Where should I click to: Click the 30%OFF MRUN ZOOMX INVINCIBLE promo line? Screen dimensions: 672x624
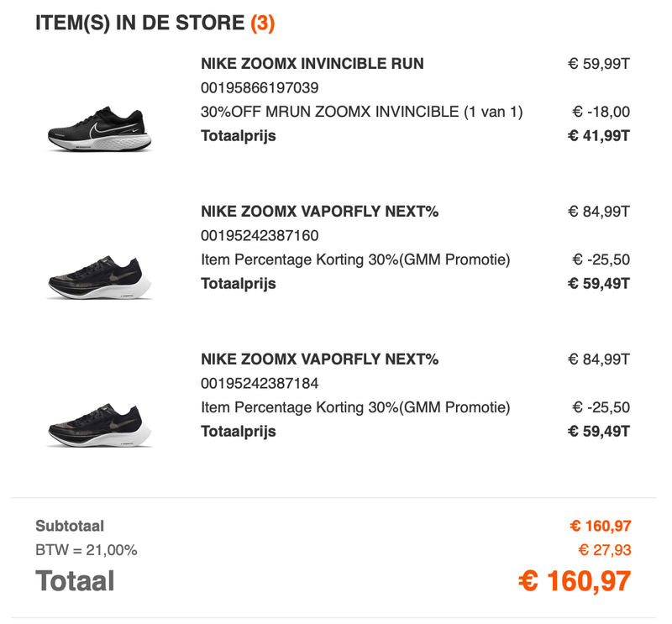point(362,112)
